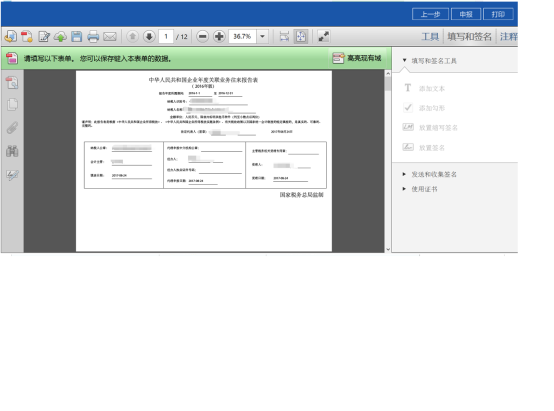Toggle 高亮现有域 highlight fields
554x411 pixels.
[x=357, y=58]
